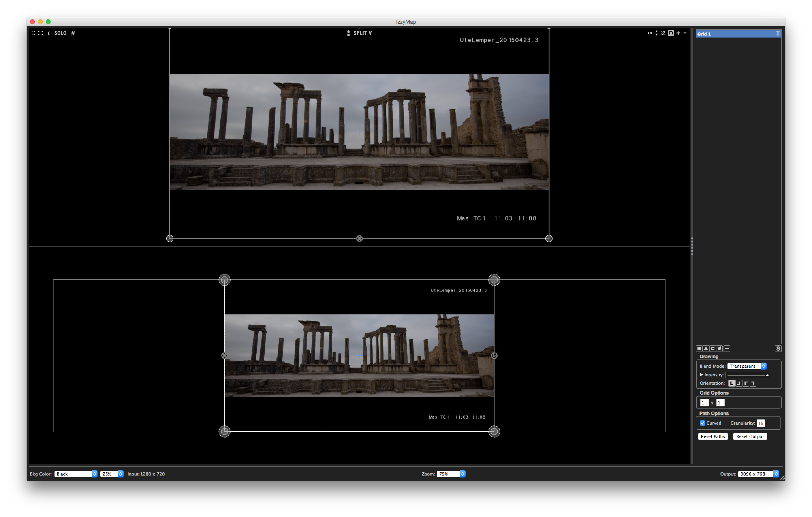Screen dimensions: 812x517
Task: Click the Granularity value field
Action: (x=761, y=423)
